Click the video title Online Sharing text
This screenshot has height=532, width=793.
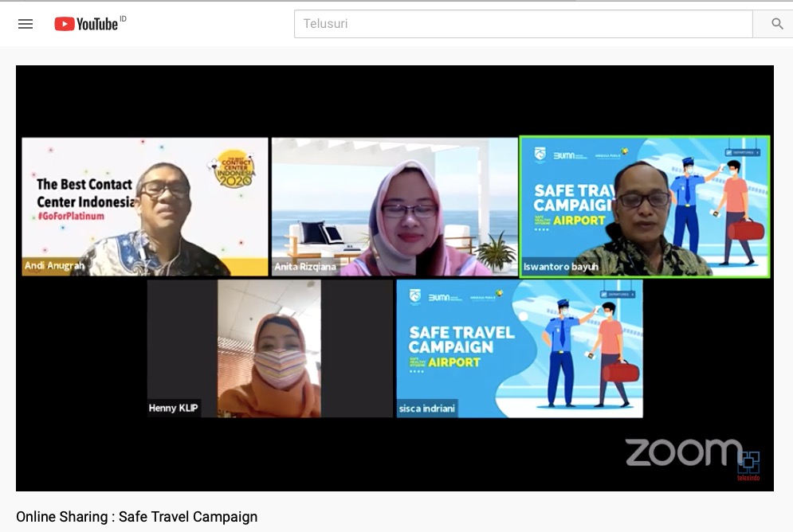(x=136, y=517)
